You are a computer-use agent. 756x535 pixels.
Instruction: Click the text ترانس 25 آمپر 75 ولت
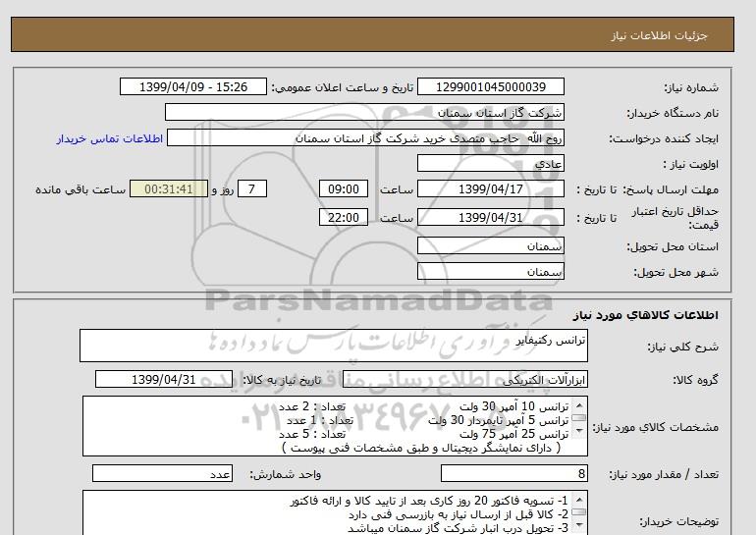click(513, 434)
